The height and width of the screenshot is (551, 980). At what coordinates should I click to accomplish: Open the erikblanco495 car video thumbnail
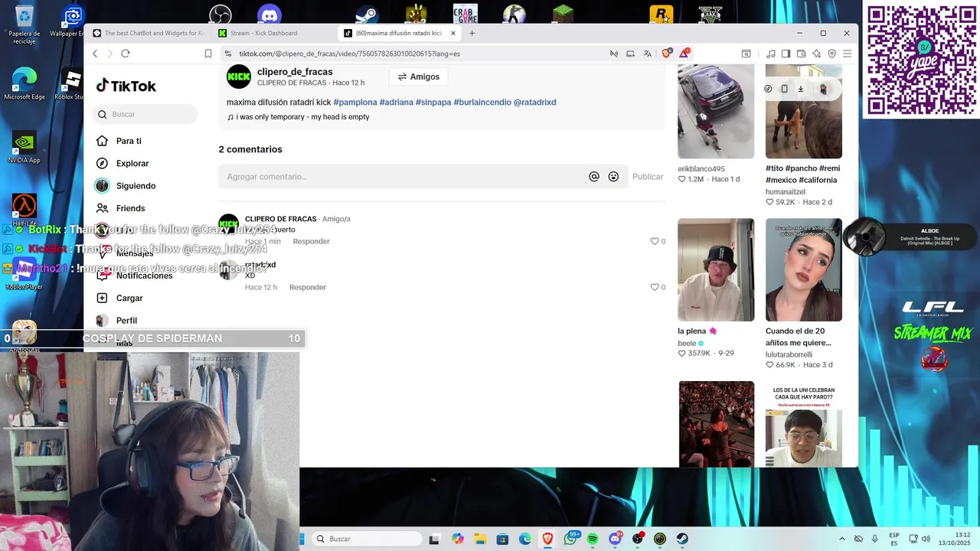point(716,111)
